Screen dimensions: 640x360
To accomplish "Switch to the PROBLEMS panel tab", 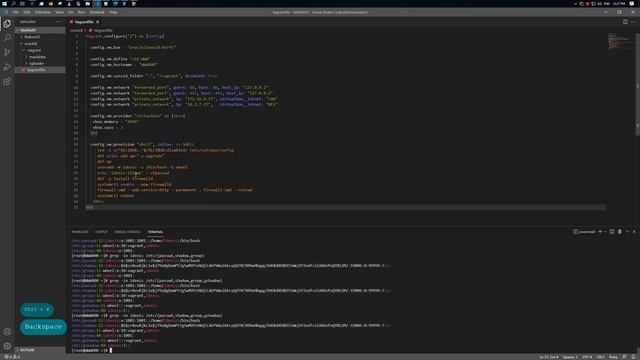I will [x=80, y=232].
